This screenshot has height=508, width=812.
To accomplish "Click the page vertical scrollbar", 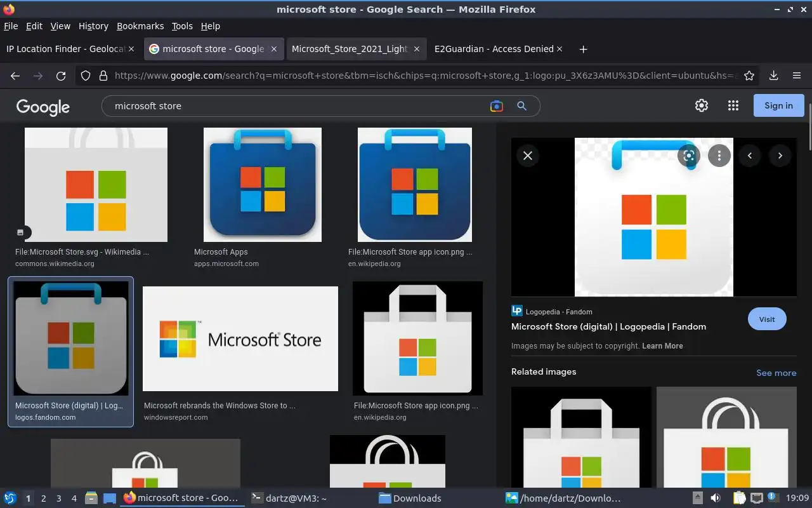I will pos(809,127).
